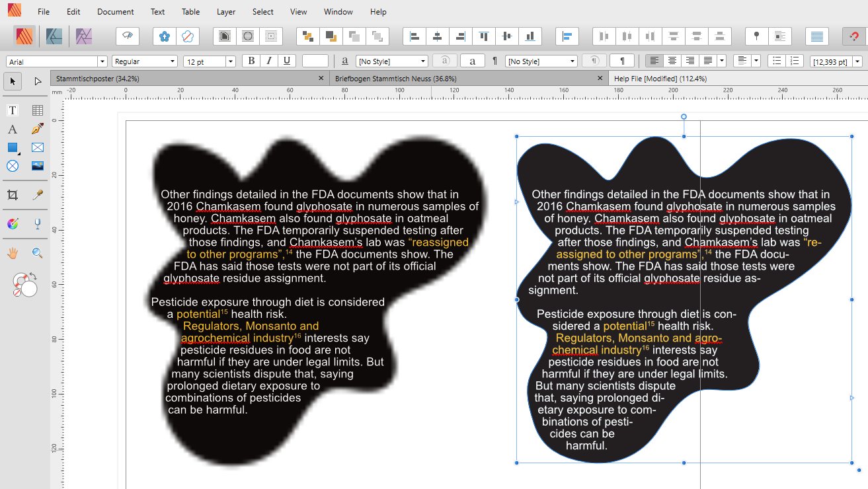Select the Node tool

pyautogui.click(x=38, y=81)
